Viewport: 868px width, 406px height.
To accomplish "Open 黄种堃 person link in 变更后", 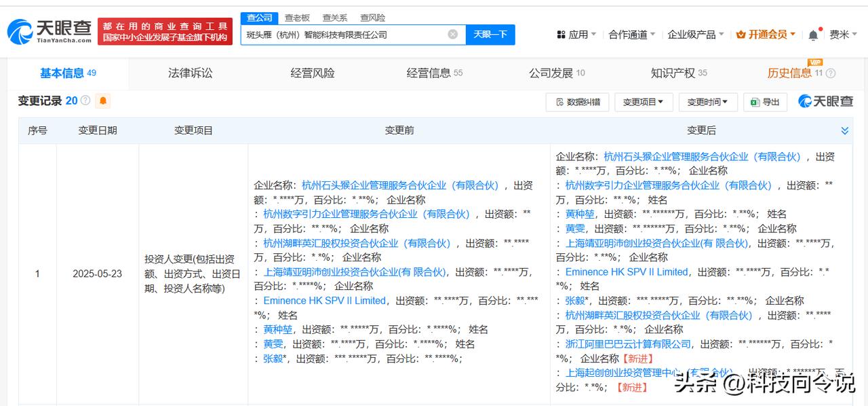I will 580,214.
